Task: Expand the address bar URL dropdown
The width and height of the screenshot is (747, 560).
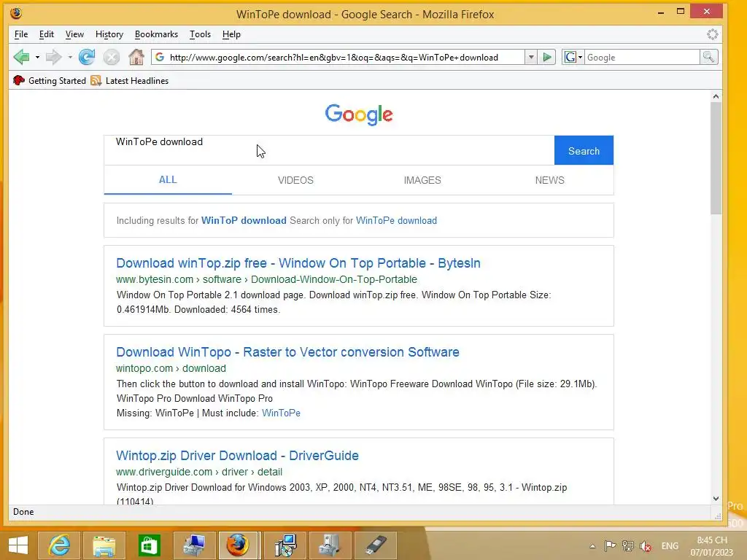Action: [531, 57]
